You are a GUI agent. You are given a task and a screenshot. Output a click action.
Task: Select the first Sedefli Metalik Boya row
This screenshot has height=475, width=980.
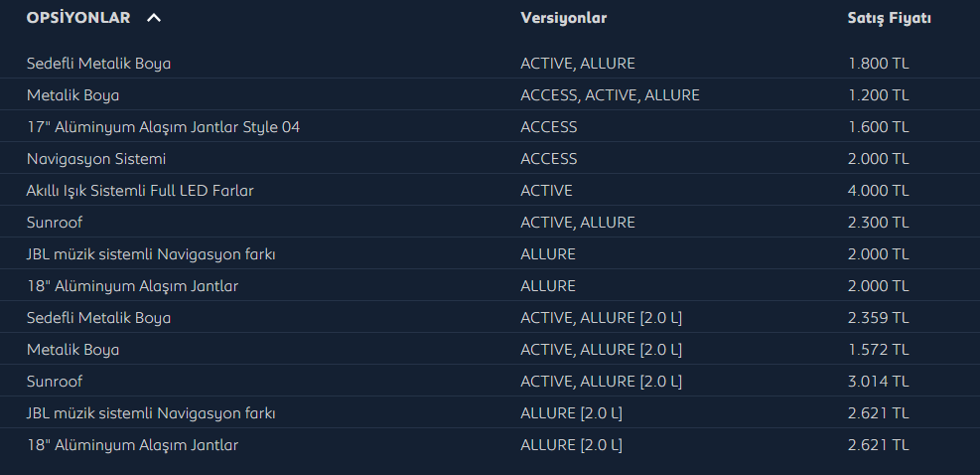[490, 64]
